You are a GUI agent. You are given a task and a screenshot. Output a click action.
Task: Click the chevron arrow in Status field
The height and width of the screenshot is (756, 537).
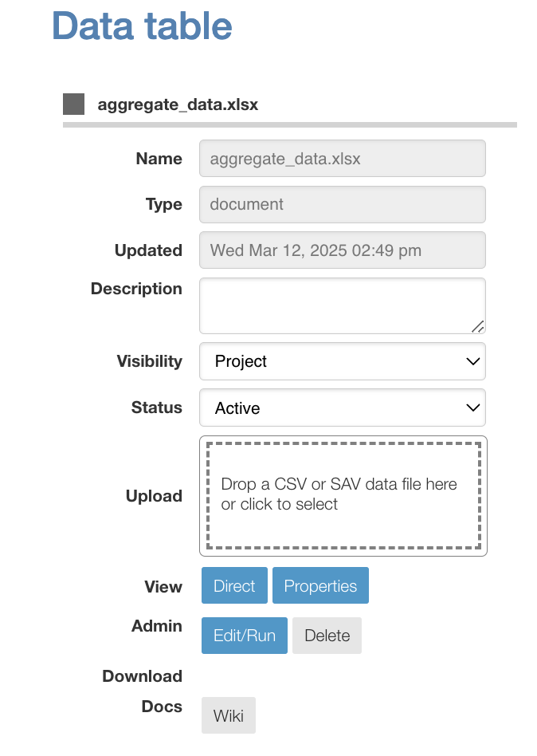[x=473, y=408]
